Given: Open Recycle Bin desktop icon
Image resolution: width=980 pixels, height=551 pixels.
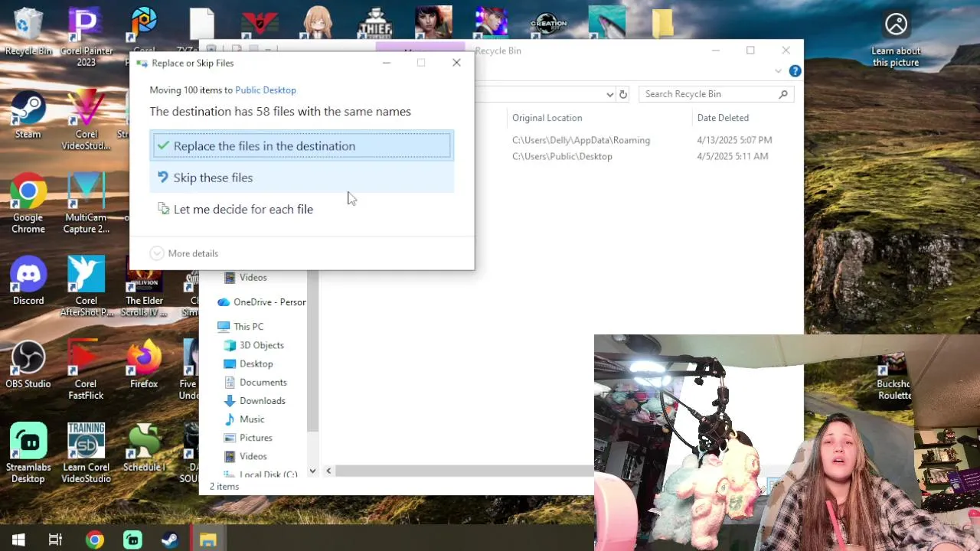Looking at the screenshot, I should (x=28, y=32).
